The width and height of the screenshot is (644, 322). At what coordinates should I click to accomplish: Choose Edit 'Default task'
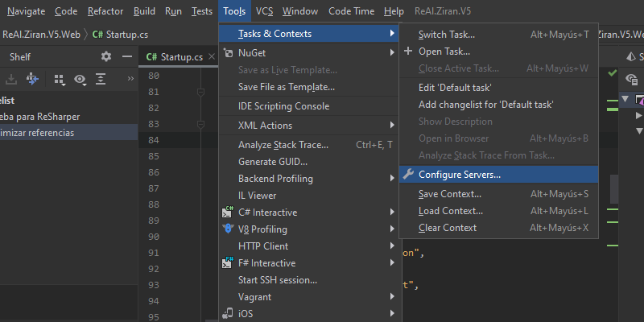pos(498,88)
